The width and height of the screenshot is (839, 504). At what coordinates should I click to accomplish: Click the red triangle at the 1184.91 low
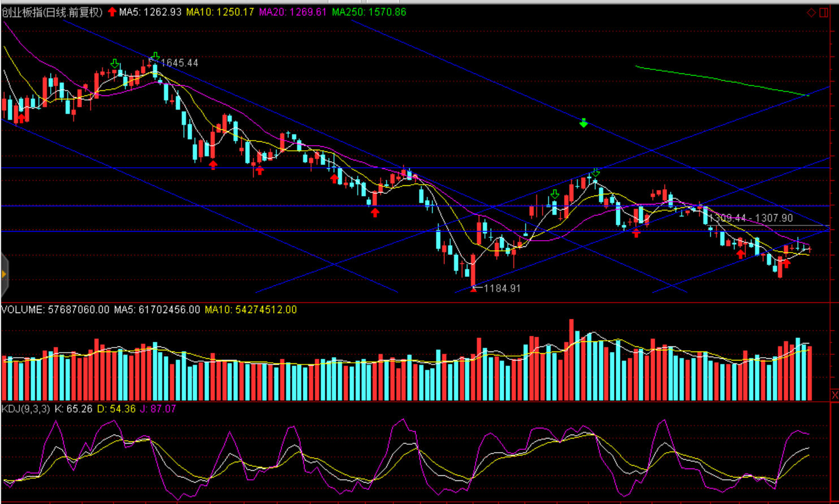click(473, 289)
